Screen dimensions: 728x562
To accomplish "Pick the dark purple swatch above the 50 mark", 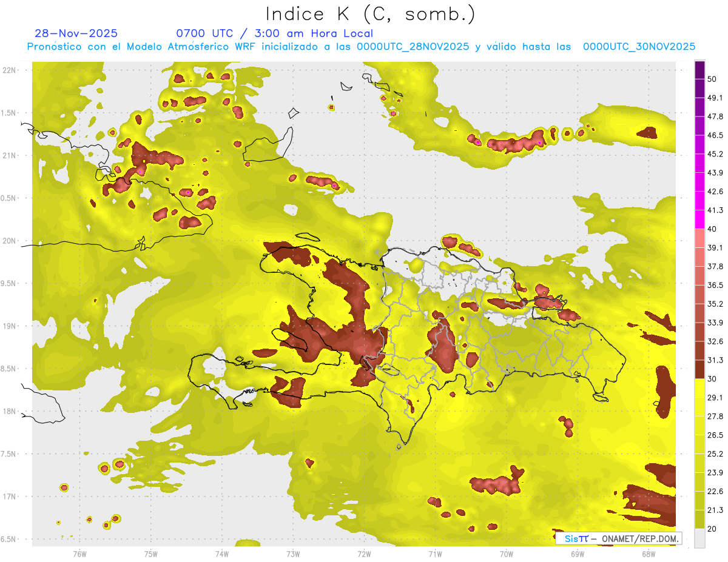I will pos(699,70).
